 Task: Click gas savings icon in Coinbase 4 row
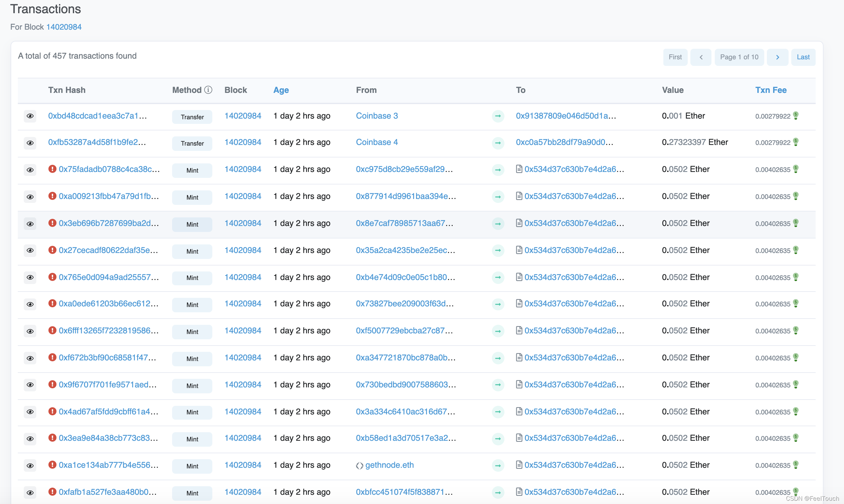point(796,142)
